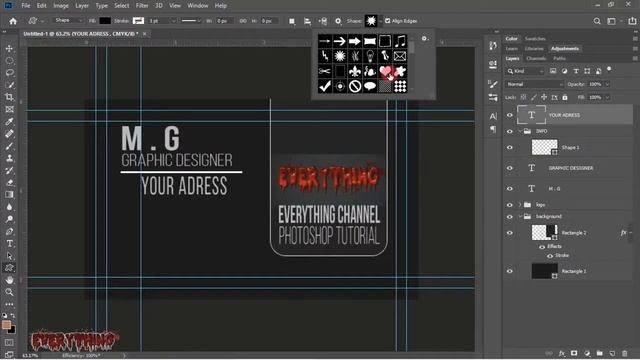The height and width of the screenshot is (360, 640).
Task: Open path alignment icon
Action: pyautogui.click(x=307, y=21)
